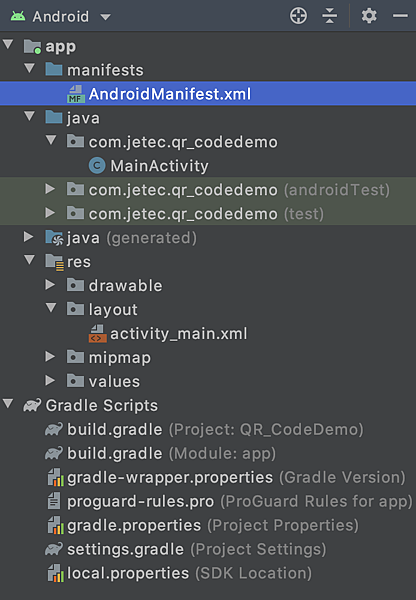
Task: Collapse the java folder arrow
Action: click(29, 116)
